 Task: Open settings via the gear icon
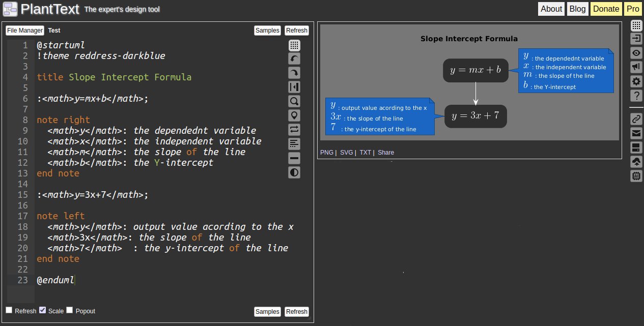636,81
